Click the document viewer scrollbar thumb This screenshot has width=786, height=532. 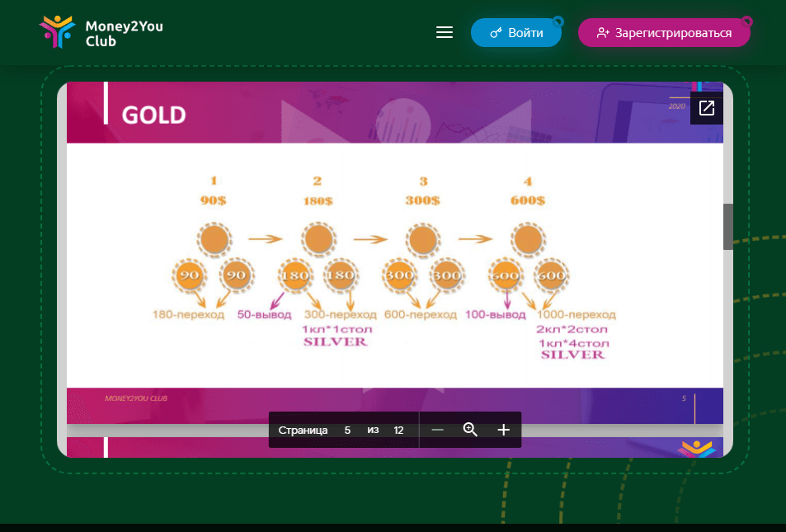coord(727,226)
